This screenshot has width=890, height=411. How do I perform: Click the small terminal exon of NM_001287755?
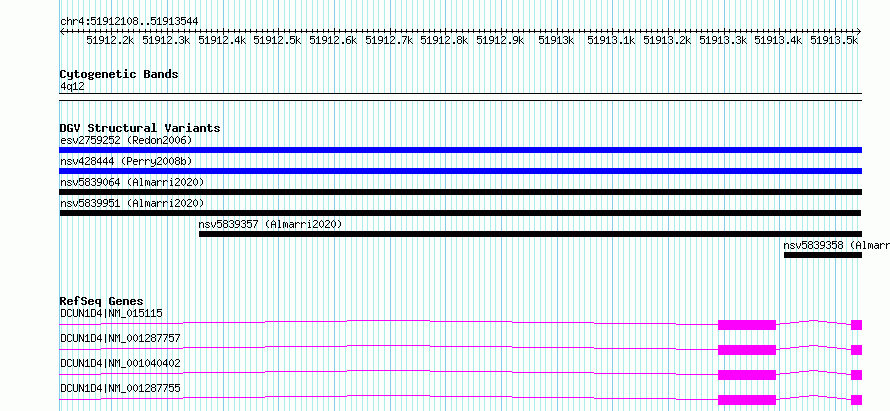(x=857, y=400)
